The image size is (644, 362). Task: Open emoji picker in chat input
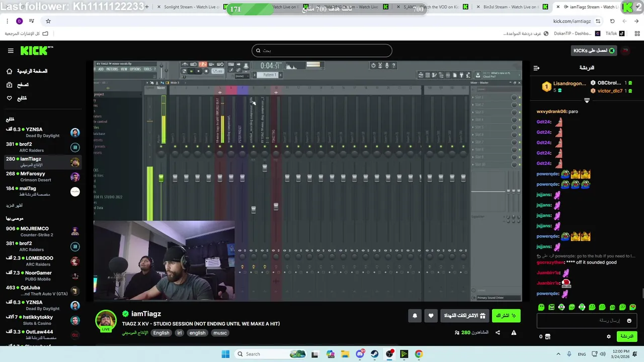(x=629, y=321)
